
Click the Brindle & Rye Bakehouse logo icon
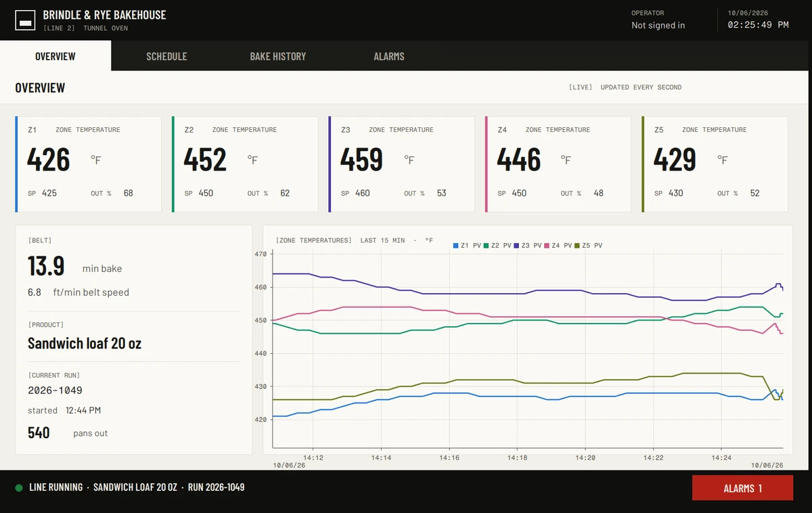(26, 20)
